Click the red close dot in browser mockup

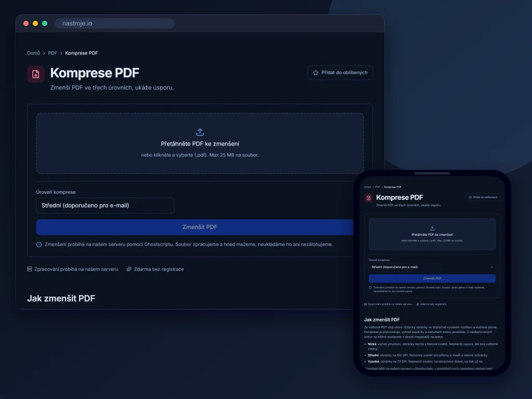(26, 23)
